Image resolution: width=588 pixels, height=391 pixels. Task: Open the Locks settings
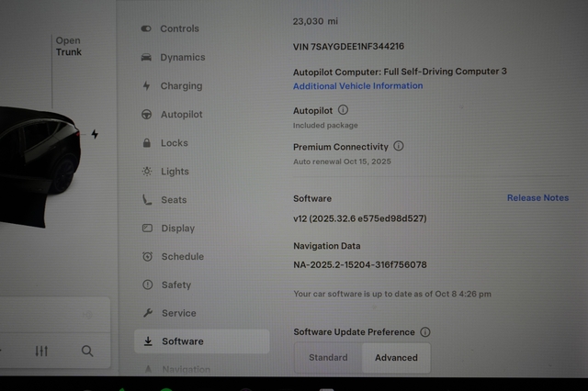pyautogui.click(x=165, y=142)
